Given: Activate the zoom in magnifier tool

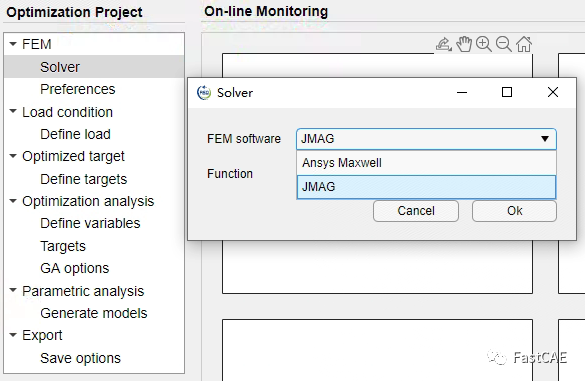Looking at the screenshot, I should pyautogui.click(x=484, y=44).
